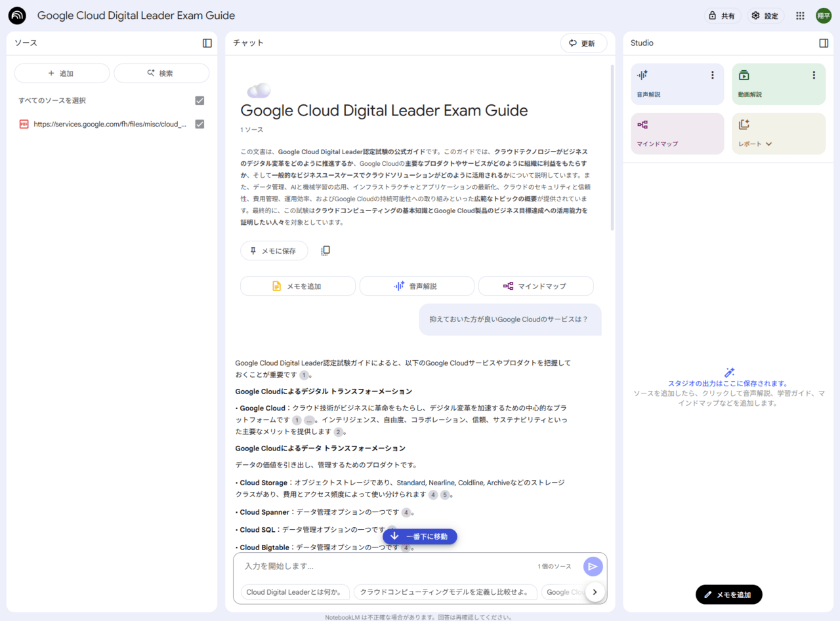Click citation 2 after サステナビリティ sentence
The image size is (840, 621).
tap(338, 432)
